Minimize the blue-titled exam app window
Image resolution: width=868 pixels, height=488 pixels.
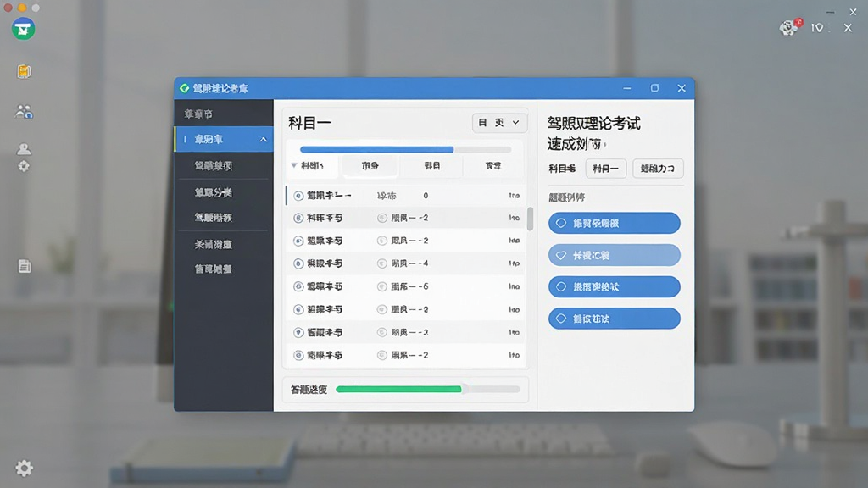(626, 88)
